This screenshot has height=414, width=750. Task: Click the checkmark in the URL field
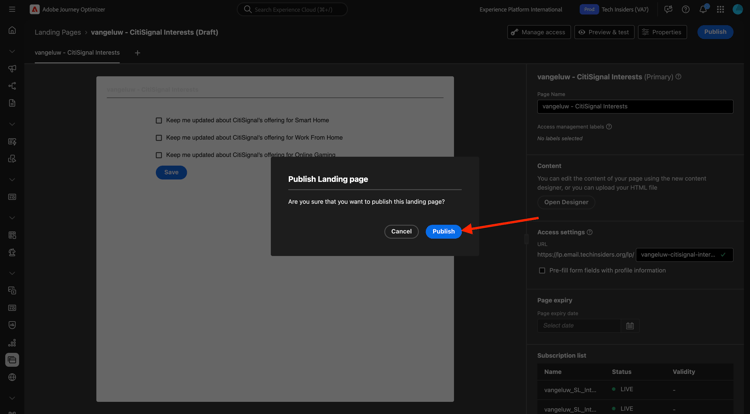click(x=723, y=254)
